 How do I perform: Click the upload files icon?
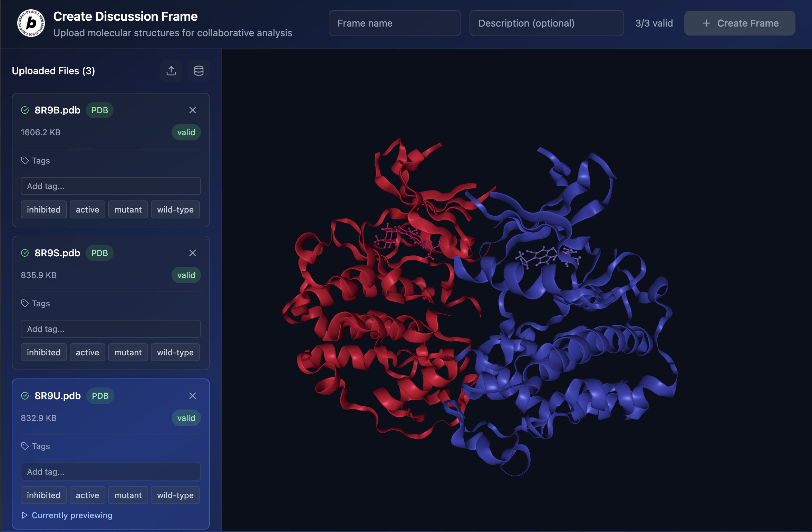(x=171, y=71)
